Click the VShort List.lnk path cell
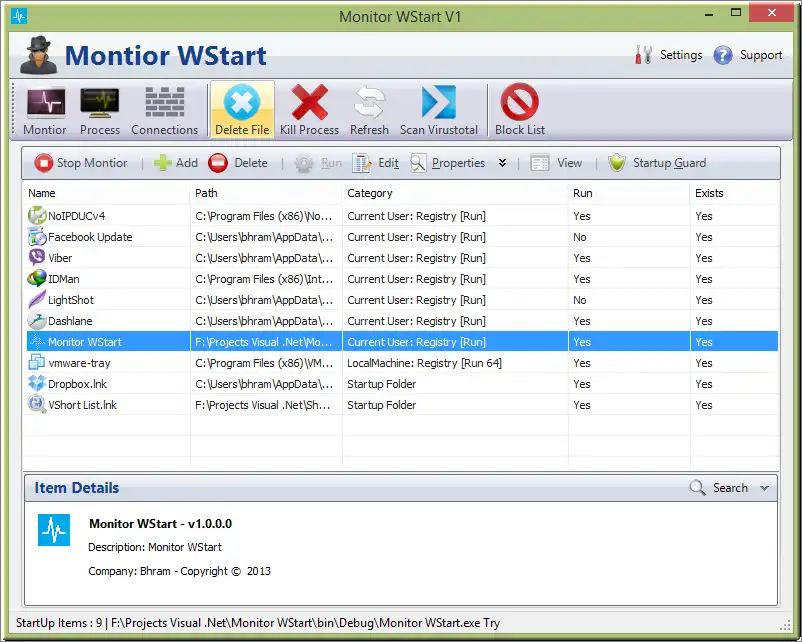This screenshot has height=642, width=802. 263,405
